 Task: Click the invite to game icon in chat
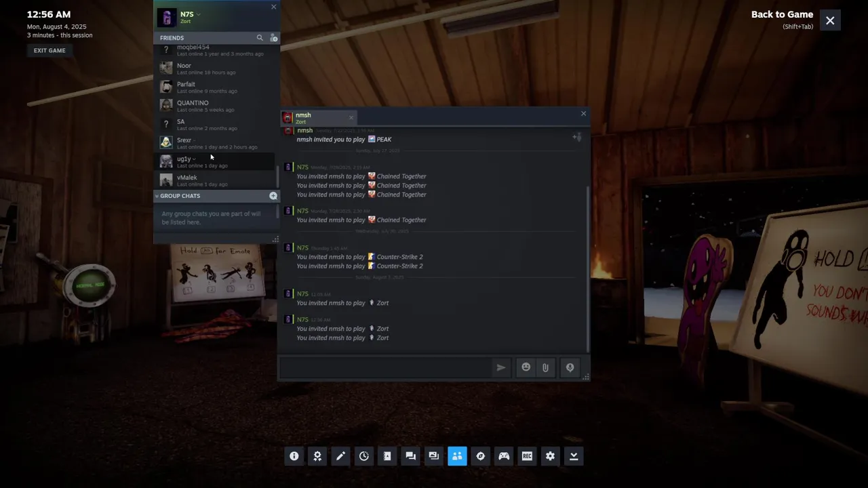(577, 138)
